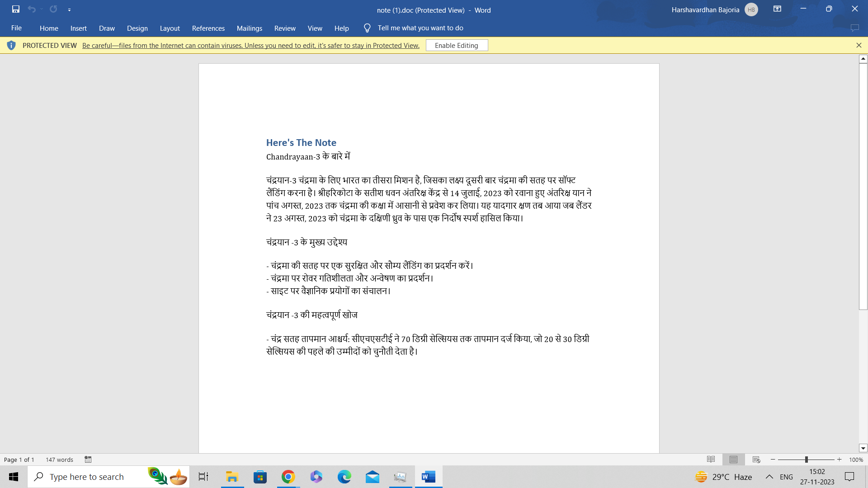Click the zoom in plus button

pos(840,460)
